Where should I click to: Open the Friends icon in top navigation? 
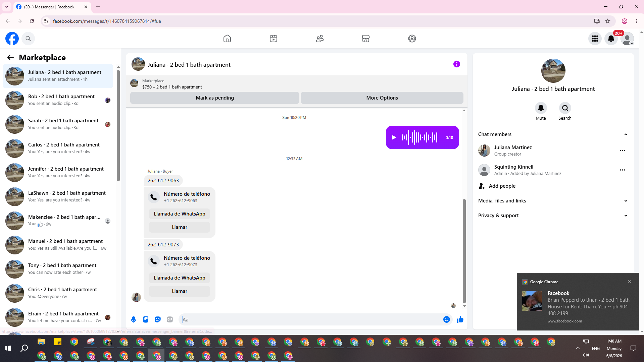pos(320,39)
